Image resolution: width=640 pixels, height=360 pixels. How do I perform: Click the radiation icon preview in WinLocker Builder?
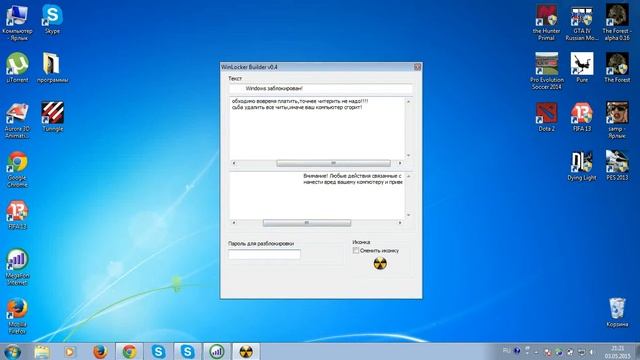point(380,264)
